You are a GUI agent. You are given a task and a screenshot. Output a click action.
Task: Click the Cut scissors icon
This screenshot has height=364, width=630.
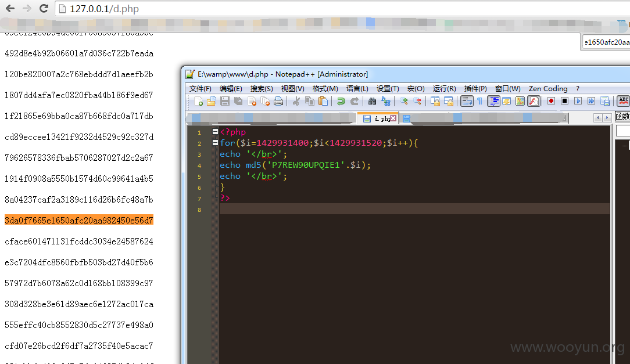click(296, 101)
